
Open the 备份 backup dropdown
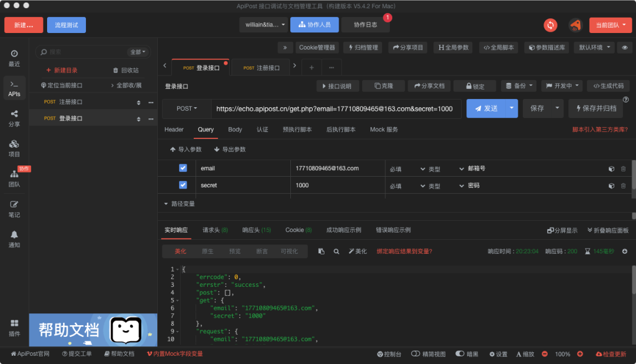[519, 85]
